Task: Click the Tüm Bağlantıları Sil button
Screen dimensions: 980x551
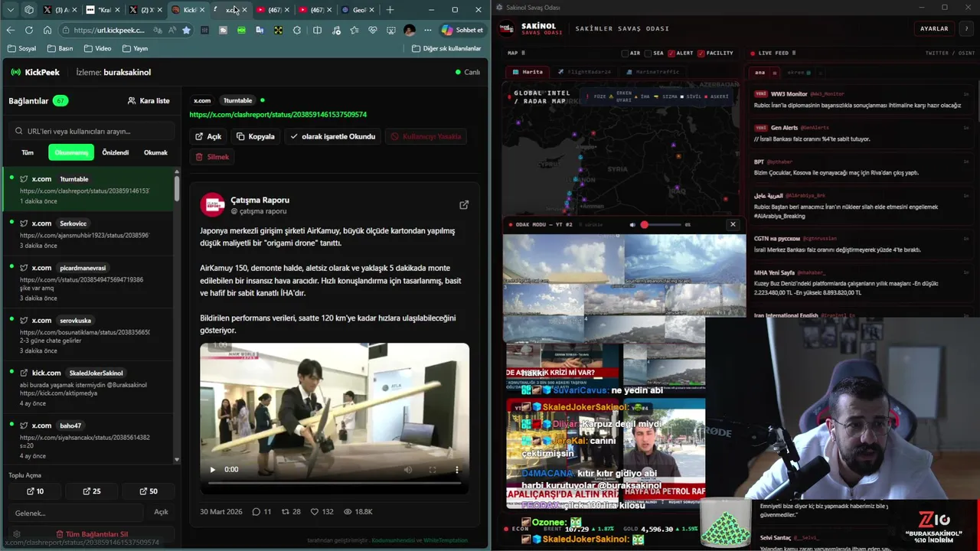Action: (x=92, y=534)
